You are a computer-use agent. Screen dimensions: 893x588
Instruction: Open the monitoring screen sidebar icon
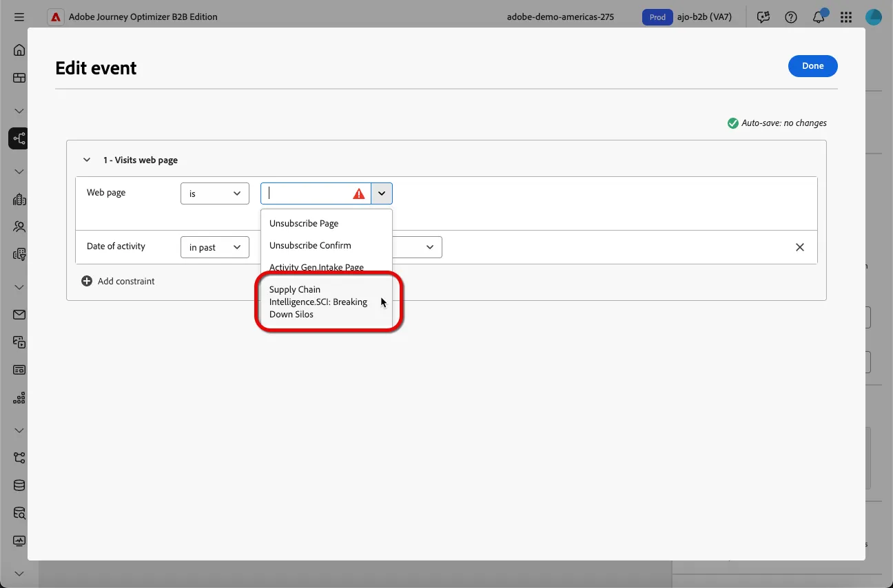click(x=19, y=541)
